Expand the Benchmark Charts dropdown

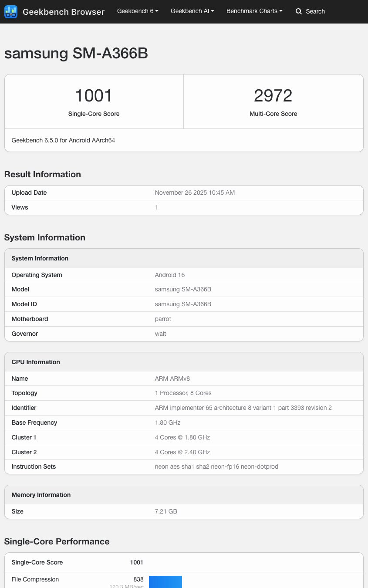tap(254, 11)
